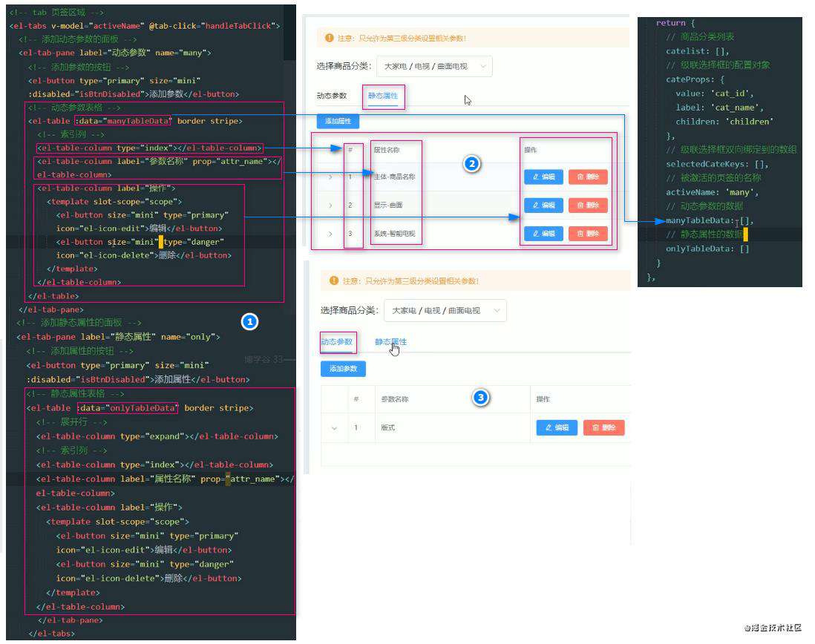
Task: Open lower 大家电 / 电视 / 曲面电视 dropdown
Action: click(445, 311)
